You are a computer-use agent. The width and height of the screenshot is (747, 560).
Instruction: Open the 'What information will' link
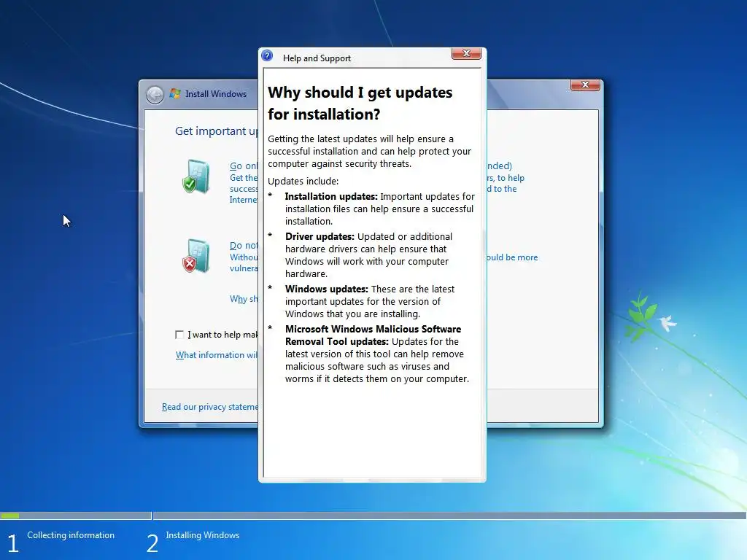[217, 355]
